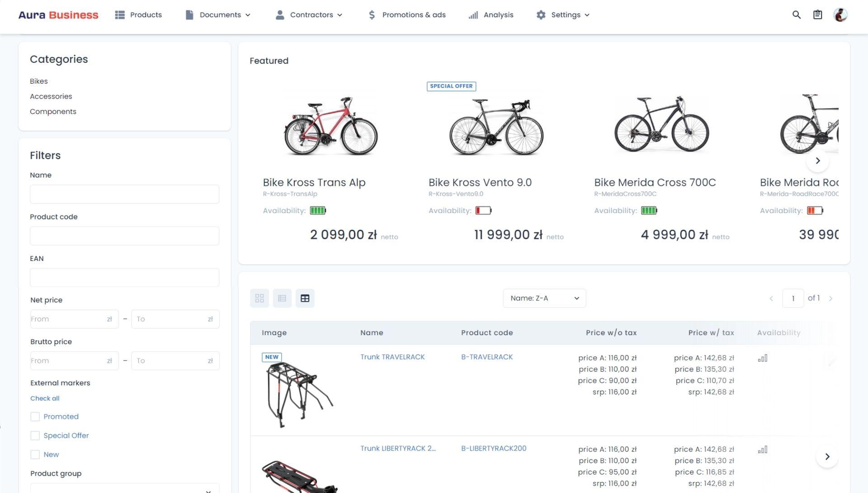This screenshot has height=493, width=868.
Task: Expand the Documents chevron
Action: coord(248,15)
